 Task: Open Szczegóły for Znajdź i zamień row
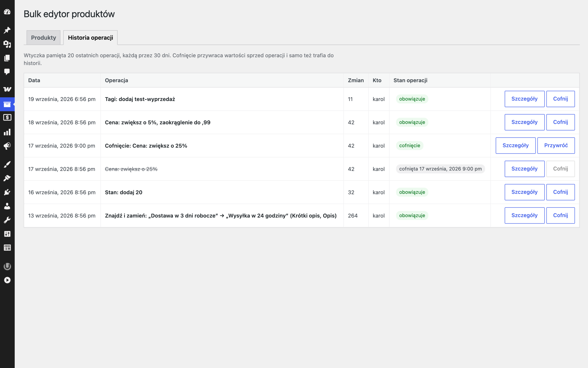pyautogui.click(x=525, y=216)
